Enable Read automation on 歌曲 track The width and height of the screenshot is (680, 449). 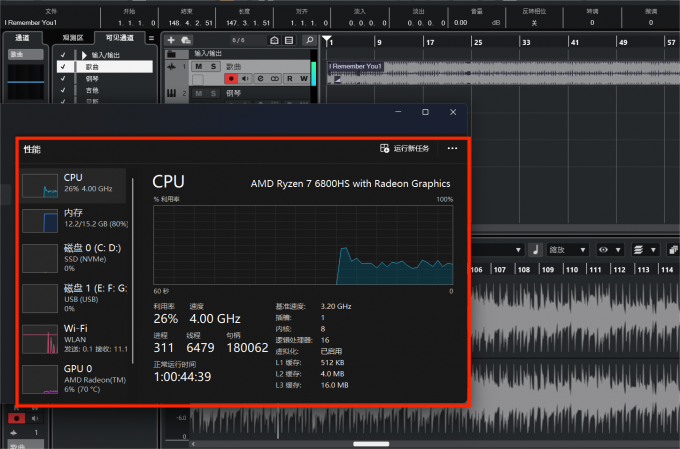290,79
